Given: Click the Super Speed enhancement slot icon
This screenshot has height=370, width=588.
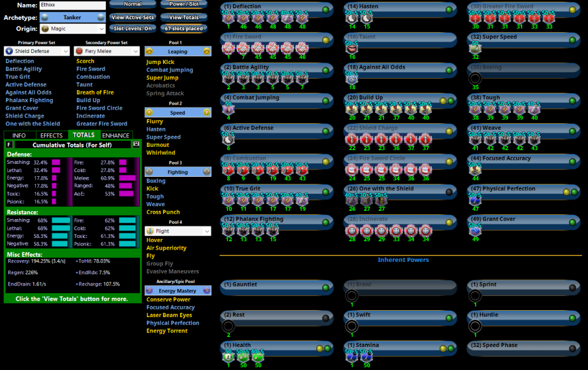Looking at the screenshot, I should 475,48.
